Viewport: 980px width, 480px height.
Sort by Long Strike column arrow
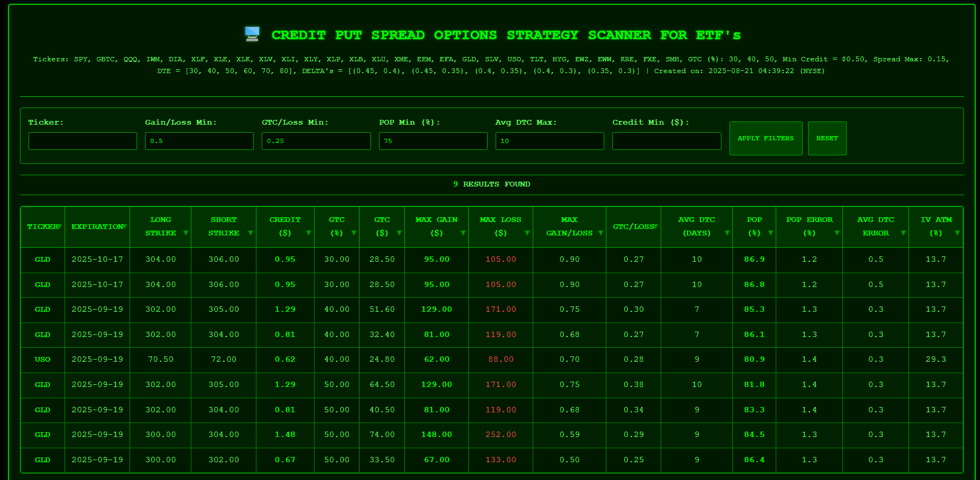click(x=185, y=233)
